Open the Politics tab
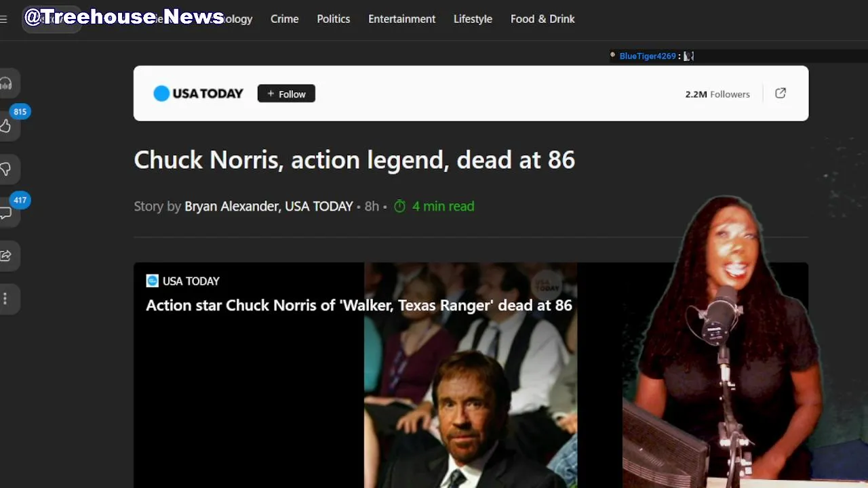Image resolution: width=868 pixels, height=488 pixels. coord(334,19)
